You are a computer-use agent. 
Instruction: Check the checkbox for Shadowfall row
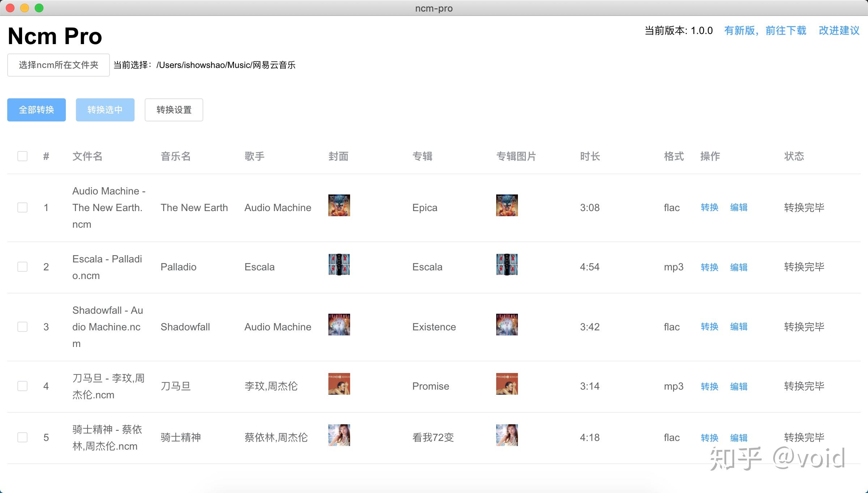22,327
